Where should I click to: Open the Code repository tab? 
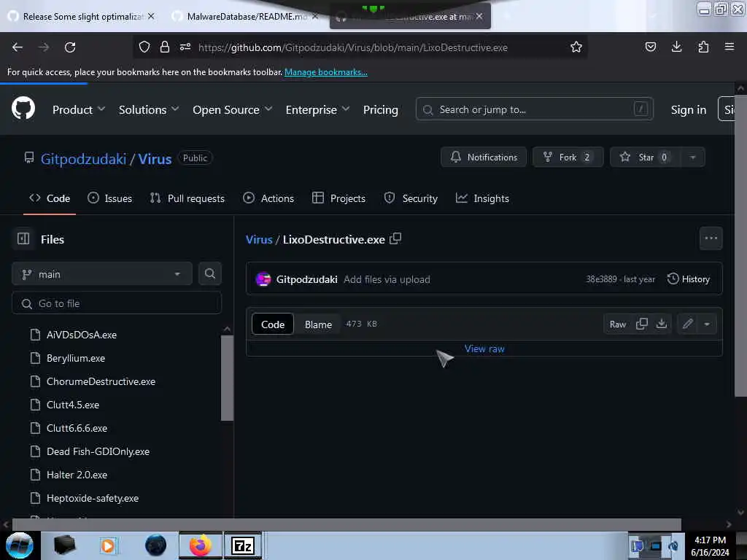(x=50, y=198)
